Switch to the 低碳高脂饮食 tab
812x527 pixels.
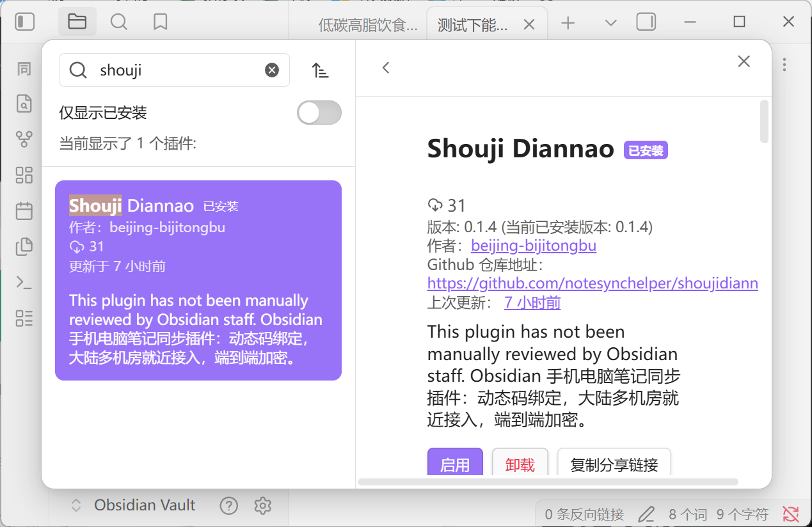[x=368, y=25]
